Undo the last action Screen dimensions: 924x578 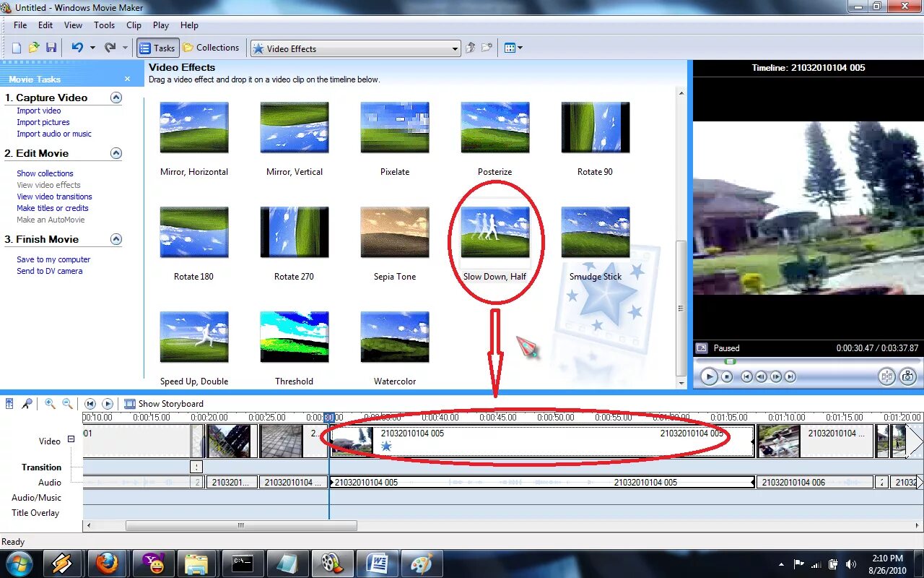pyautogui.click(x=77, y=48)
